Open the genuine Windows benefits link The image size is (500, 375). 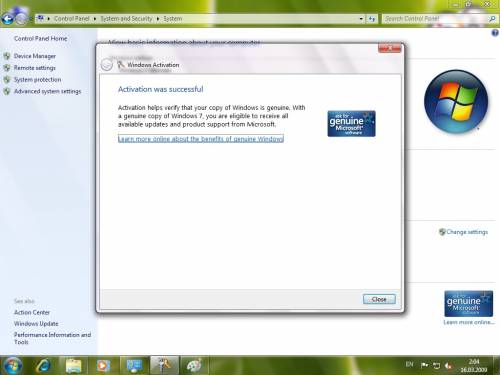point(201,139)
